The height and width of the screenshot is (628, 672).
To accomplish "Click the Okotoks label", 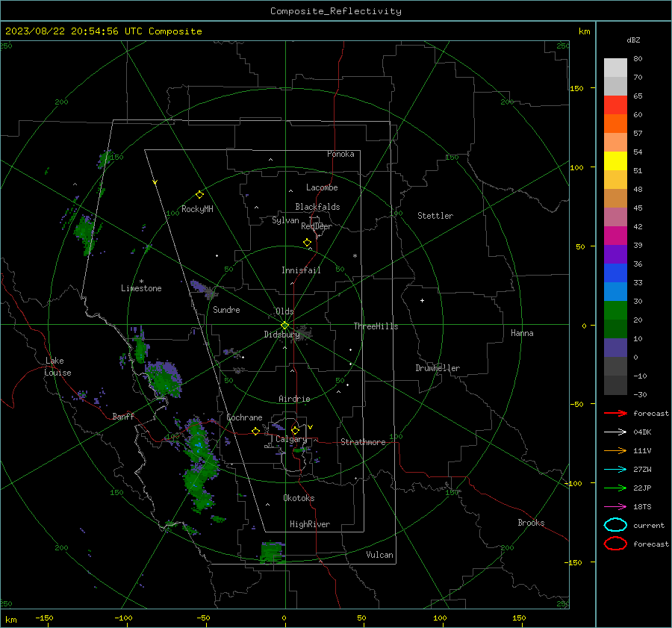I will pyautogui.click(x=299, y=498).
